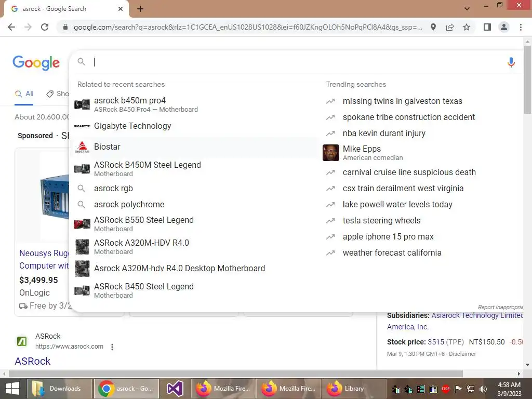Open more options dots beside asrock.com

pyautogui.click(x=112, y=347)
